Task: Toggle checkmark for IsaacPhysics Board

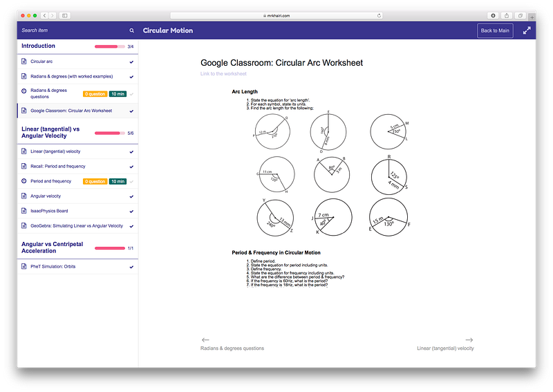Action: click(x=131, y=212)
